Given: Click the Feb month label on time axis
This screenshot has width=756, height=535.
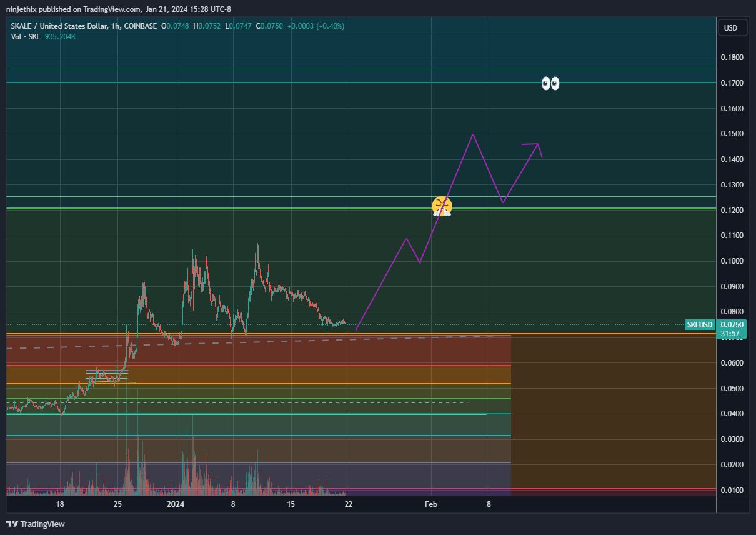Looking at the screenshot, I should coord(430,504).
